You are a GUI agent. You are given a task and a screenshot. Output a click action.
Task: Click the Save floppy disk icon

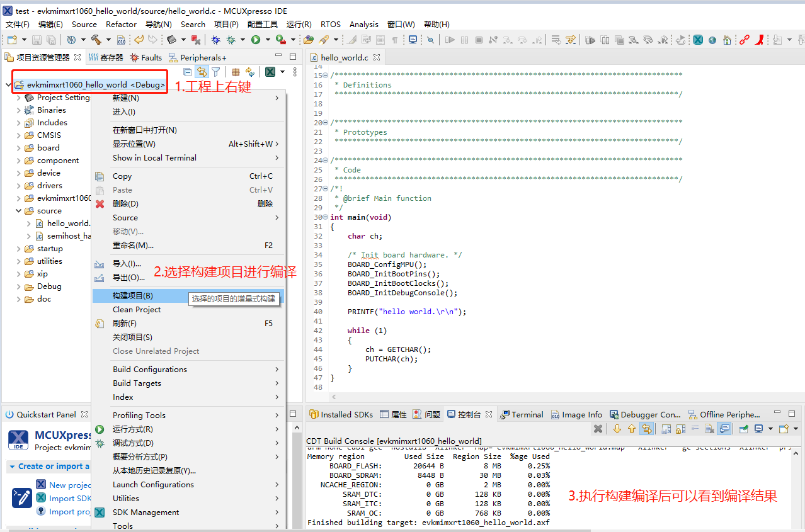(x=37, y=40)
